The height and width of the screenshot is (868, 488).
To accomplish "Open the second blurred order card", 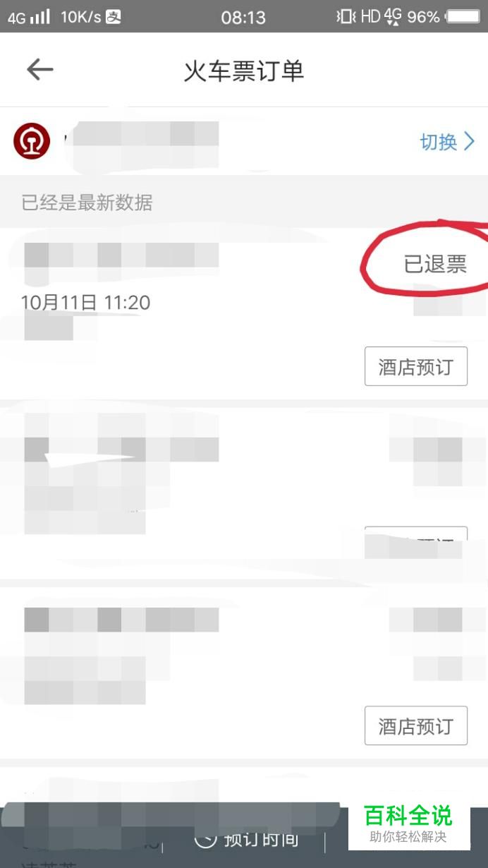I will [x=244, y=491].
